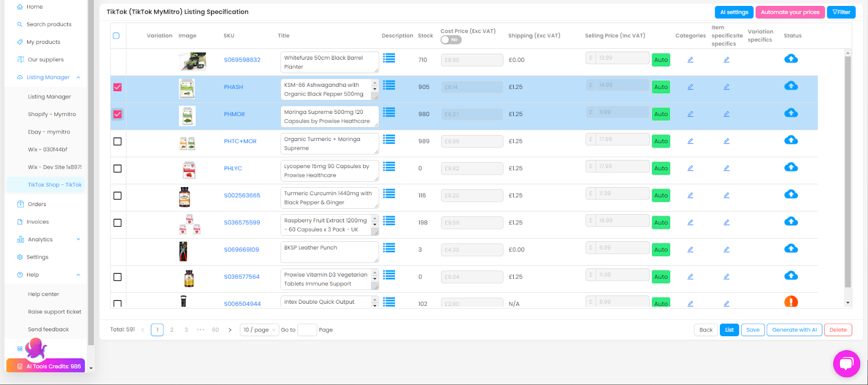Go to next page arrow in pagination

pos(230,330)
